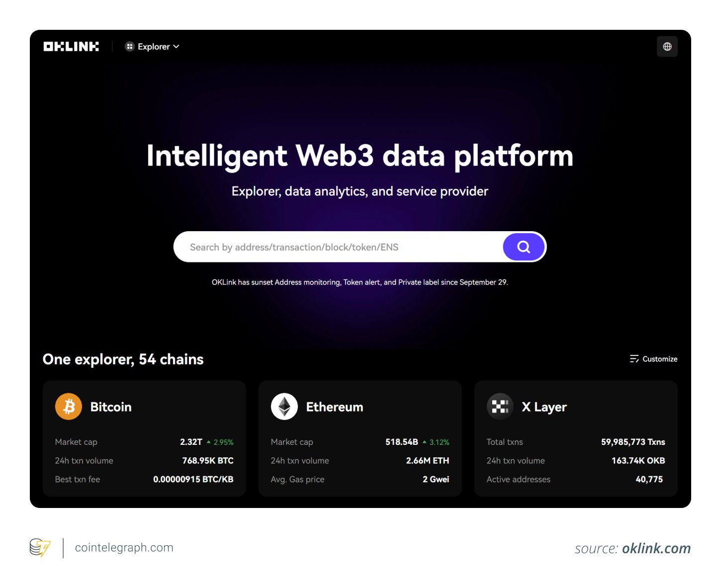The width and height of the screenshot is (721, 588).
Task: Click Ethereum Avg. Gas price row
Action: click(360, 479)
